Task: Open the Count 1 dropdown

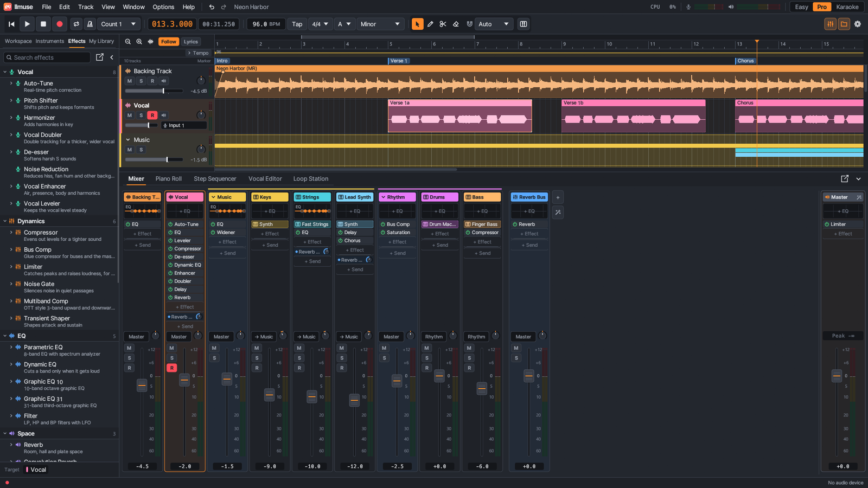Action: click(x=118, y=24)
